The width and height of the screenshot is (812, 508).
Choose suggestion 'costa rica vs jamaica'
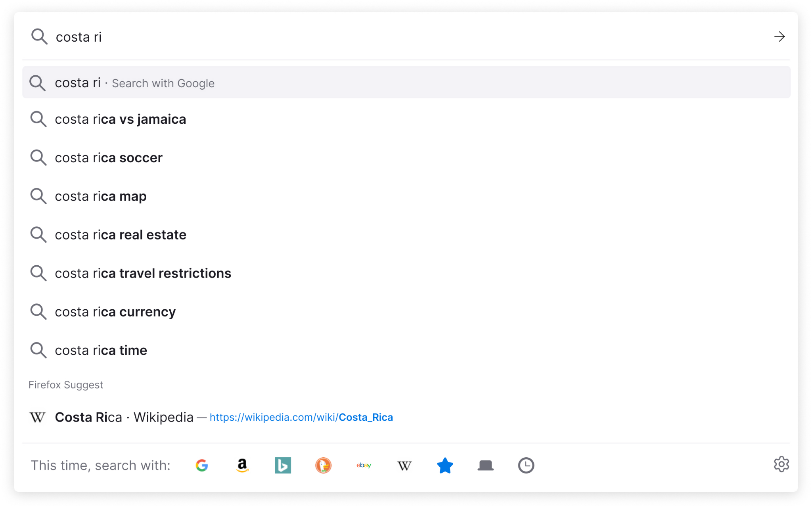[121, 119]
